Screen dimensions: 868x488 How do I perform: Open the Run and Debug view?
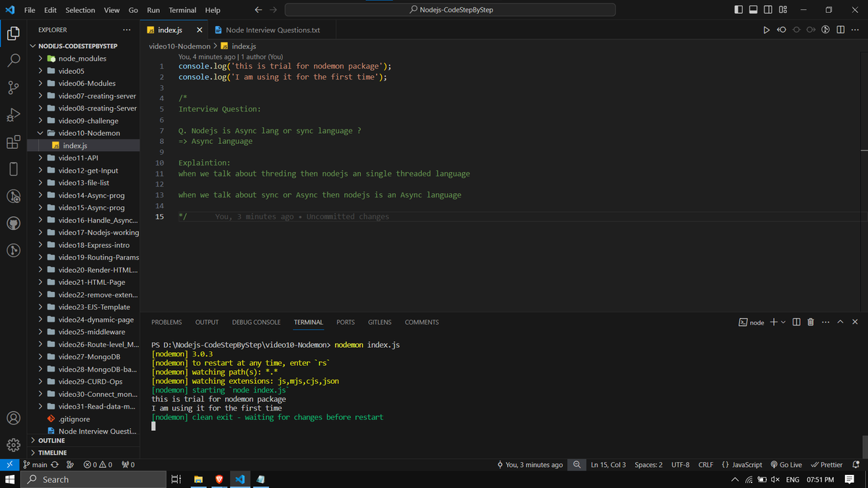point(13,115)
